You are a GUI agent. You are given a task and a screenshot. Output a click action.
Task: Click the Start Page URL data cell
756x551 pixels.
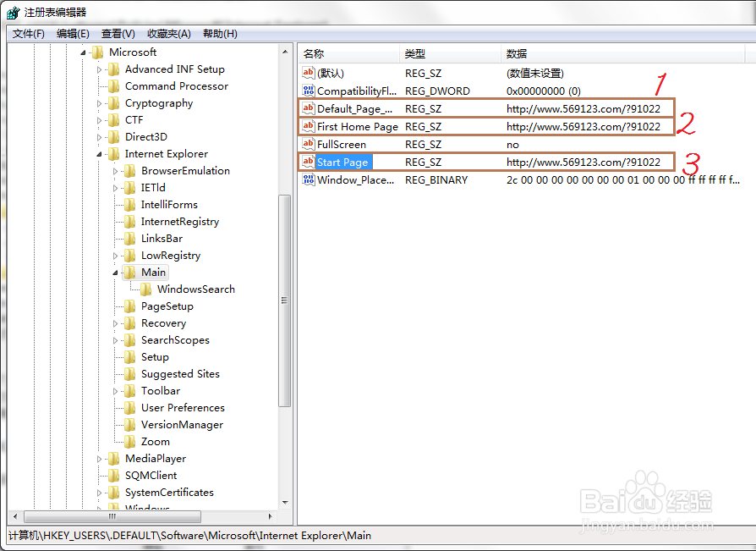click(x=583, y=163)
